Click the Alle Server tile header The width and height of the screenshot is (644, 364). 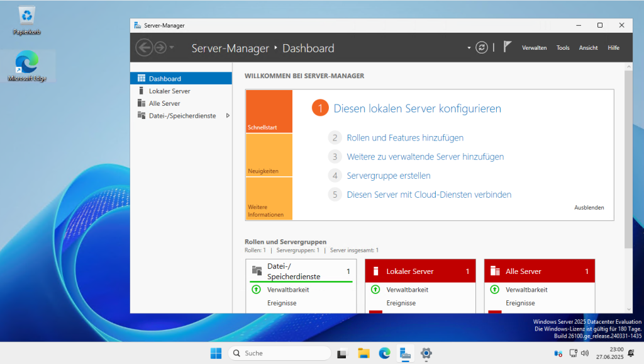[539, 271]
